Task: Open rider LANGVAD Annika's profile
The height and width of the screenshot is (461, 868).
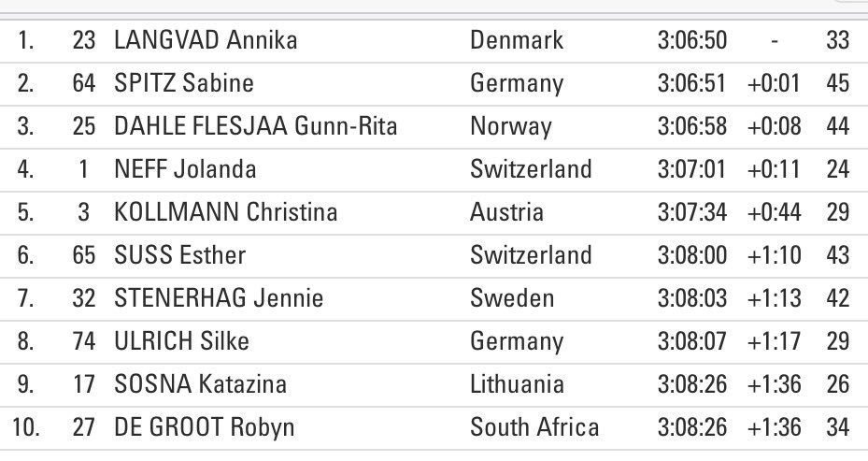Action: (205, 40)
